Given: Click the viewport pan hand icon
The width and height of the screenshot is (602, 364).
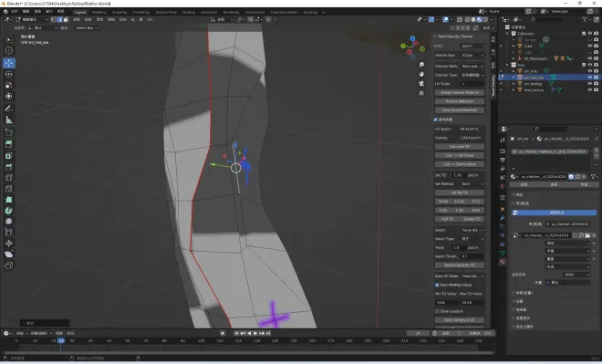Looking at the screenshot, I should 421,74.
